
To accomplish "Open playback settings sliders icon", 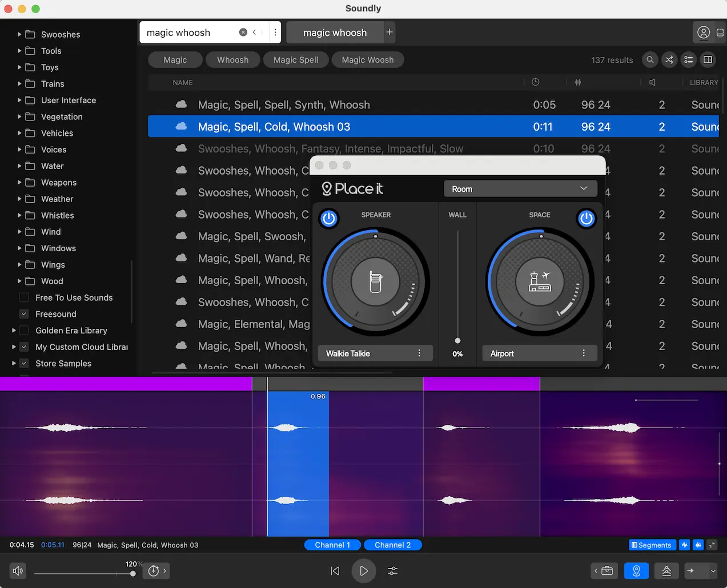I will click(393, 571).
